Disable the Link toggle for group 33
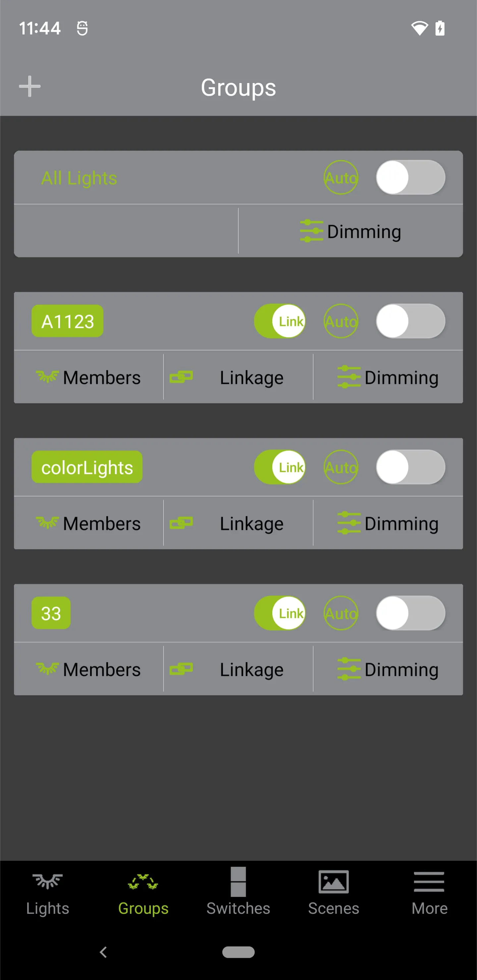Image resolution: width=477 pixels, height=980 pixels. pos(280,613)
